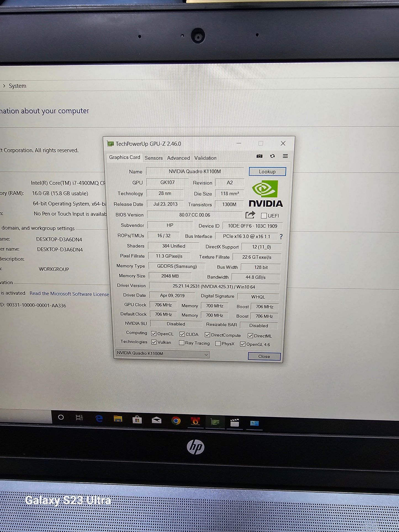Click the NVIDIA logo in GPU-Z
The image size is (399, 532).
266,194
